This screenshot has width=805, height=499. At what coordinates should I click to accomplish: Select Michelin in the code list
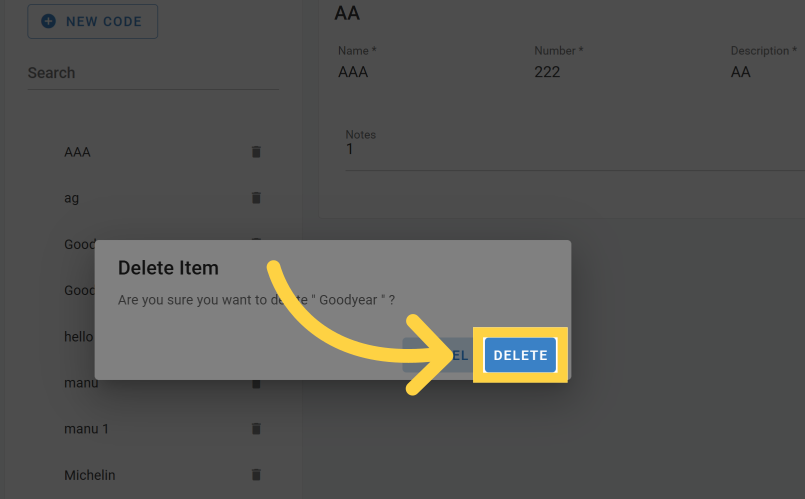pyautogui.click(x=90, y=475)
